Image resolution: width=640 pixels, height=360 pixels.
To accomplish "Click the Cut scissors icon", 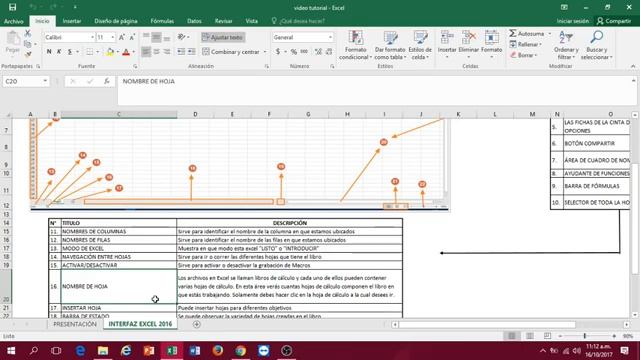I will click(x=28, y=33).
